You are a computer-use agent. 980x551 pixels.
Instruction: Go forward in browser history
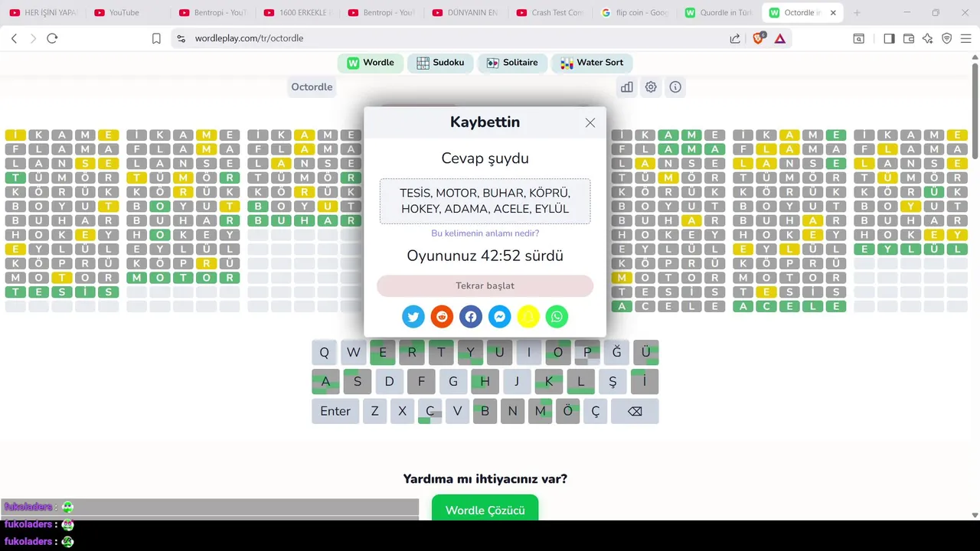33,38
